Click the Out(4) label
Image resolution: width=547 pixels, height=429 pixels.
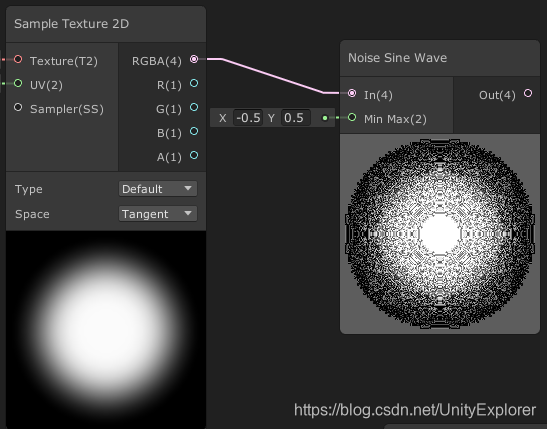[x=497, y=95]
